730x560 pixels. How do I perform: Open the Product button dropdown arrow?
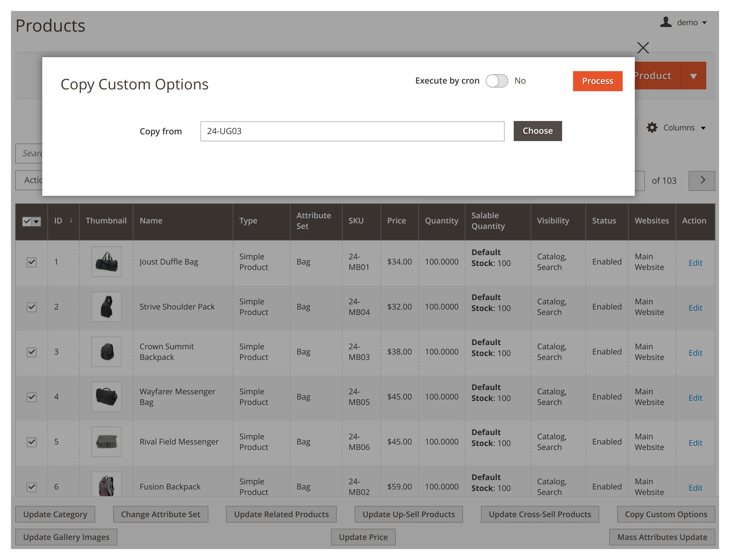point(693,76)
